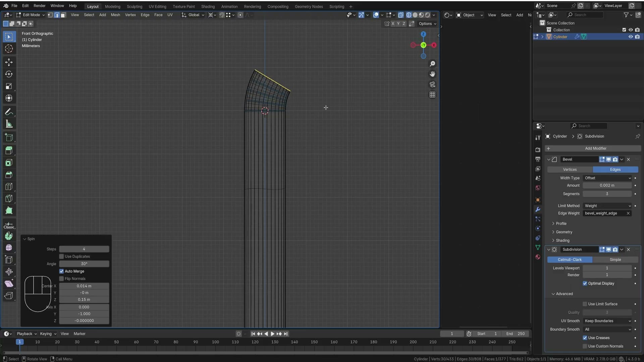Select the Simple subdivision type
The image size is (644, 362).
pos(615,260)
